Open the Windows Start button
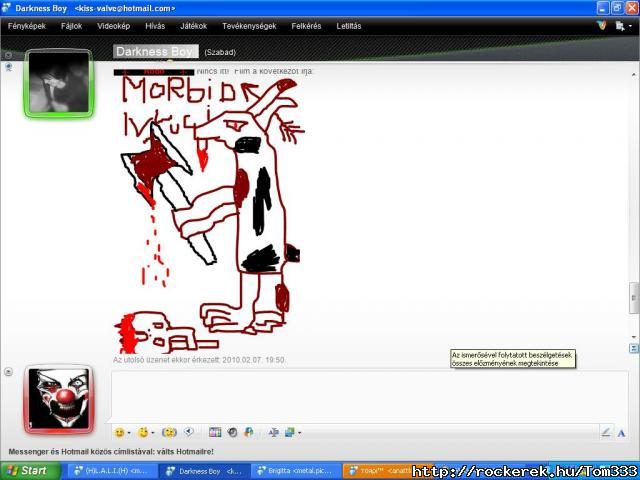This screenshot has height=480, width=640. tap(29, 471)
